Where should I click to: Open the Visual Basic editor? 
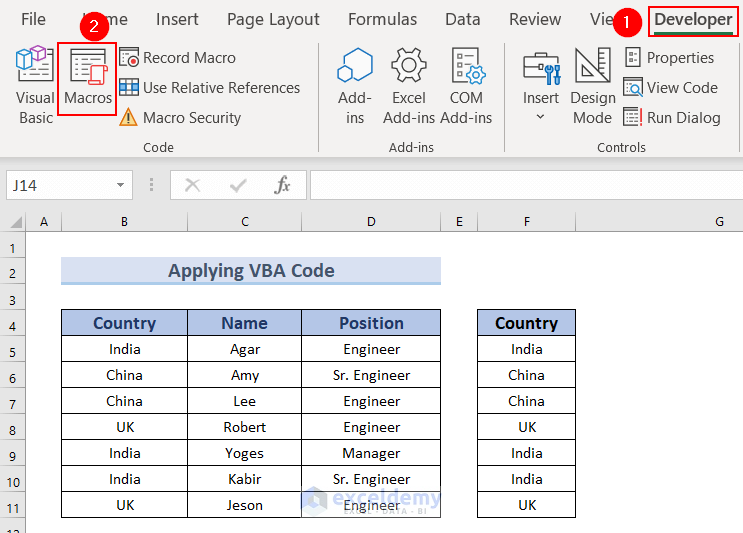click(x=35, y=87)
